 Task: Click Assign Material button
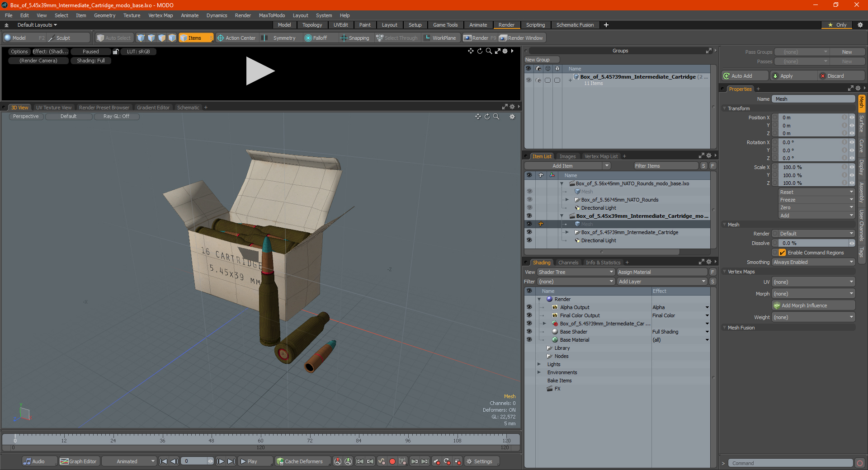click(662, 272)
